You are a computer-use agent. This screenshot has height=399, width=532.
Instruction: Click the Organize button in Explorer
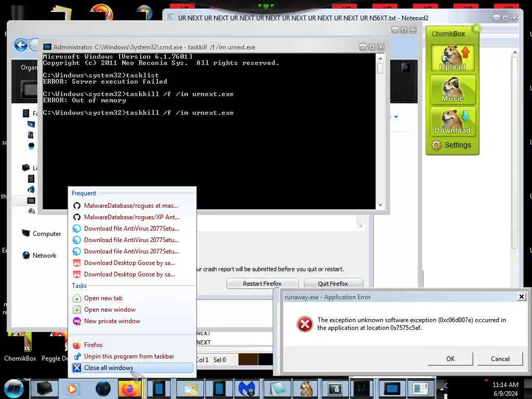[29, 68]
